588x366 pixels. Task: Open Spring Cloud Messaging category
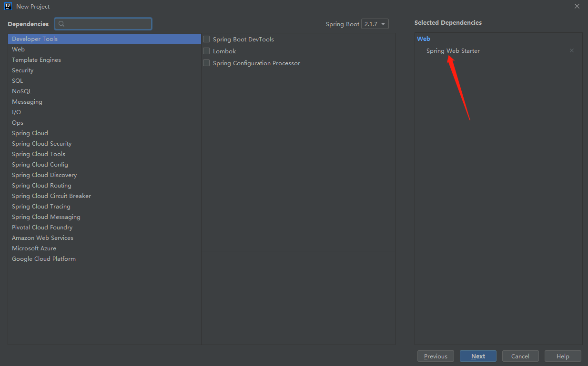[104, 217]
